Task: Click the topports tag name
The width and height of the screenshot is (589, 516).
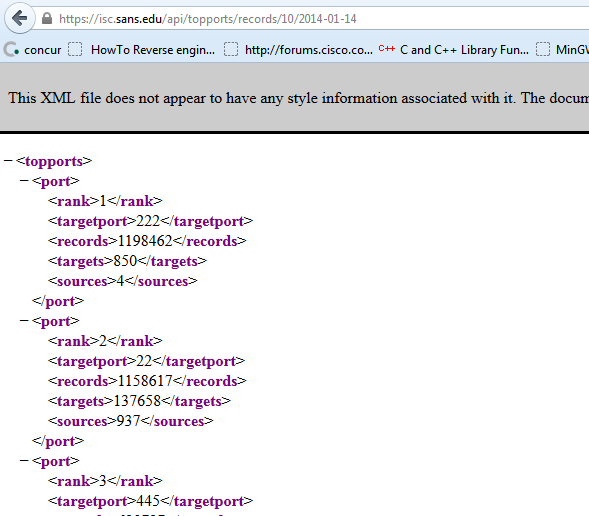Action: point(54,161)
